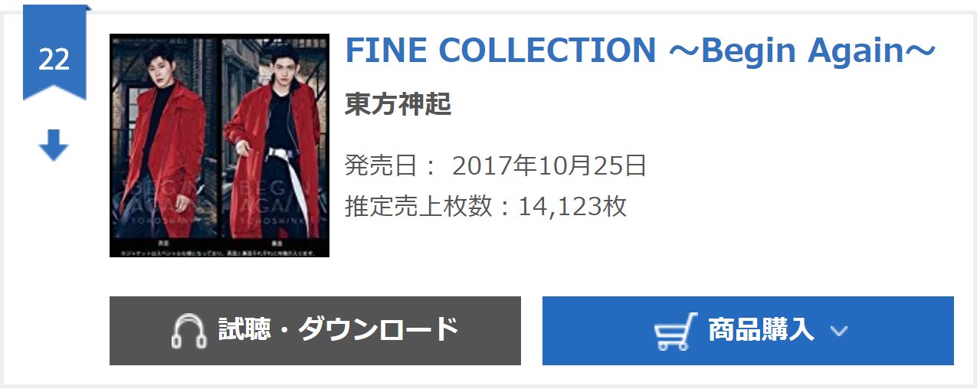Open the 商品購入 purchase dropdown

pos(748,331)
